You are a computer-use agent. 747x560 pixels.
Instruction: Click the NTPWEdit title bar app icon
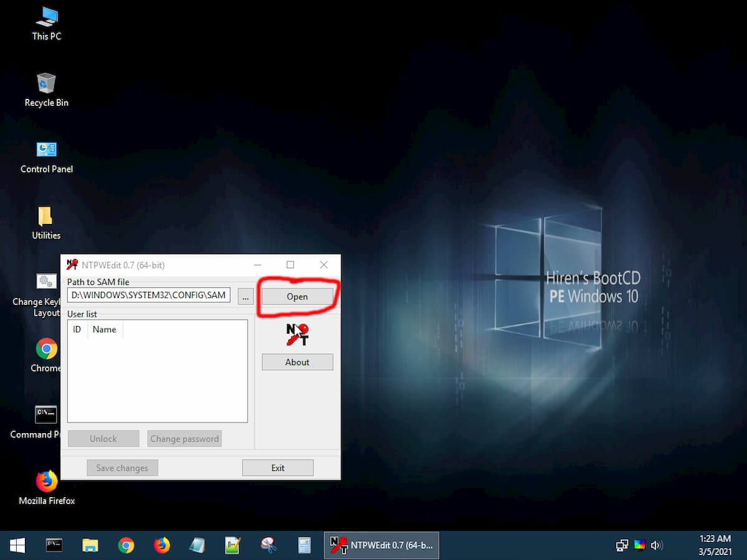tap(72, 264)
